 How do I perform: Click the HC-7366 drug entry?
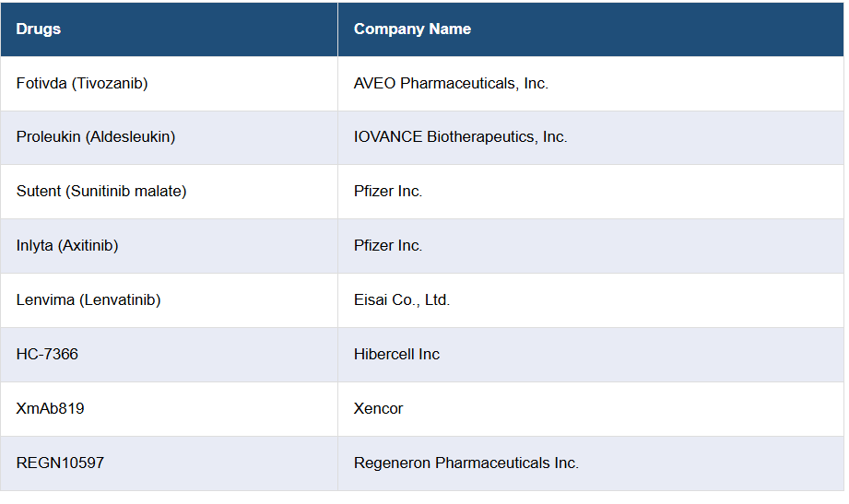point(47,355)
